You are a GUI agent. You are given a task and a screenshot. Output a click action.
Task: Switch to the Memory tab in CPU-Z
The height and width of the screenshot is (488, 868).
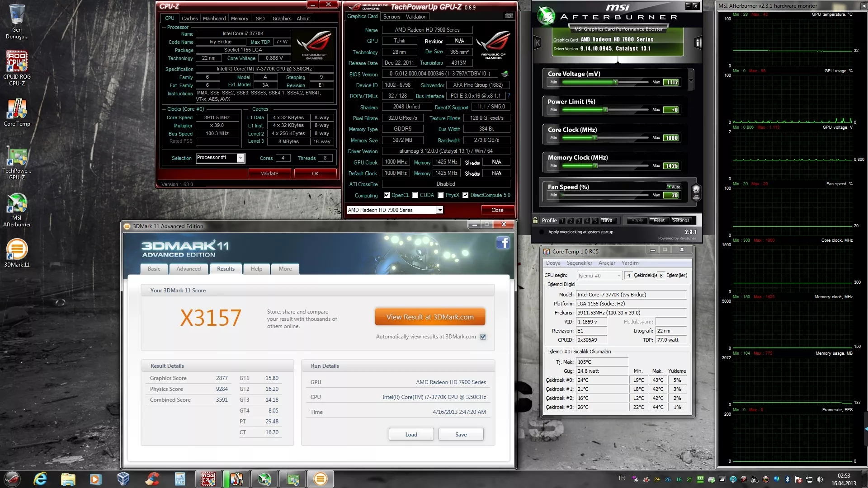tap(239, 19)
